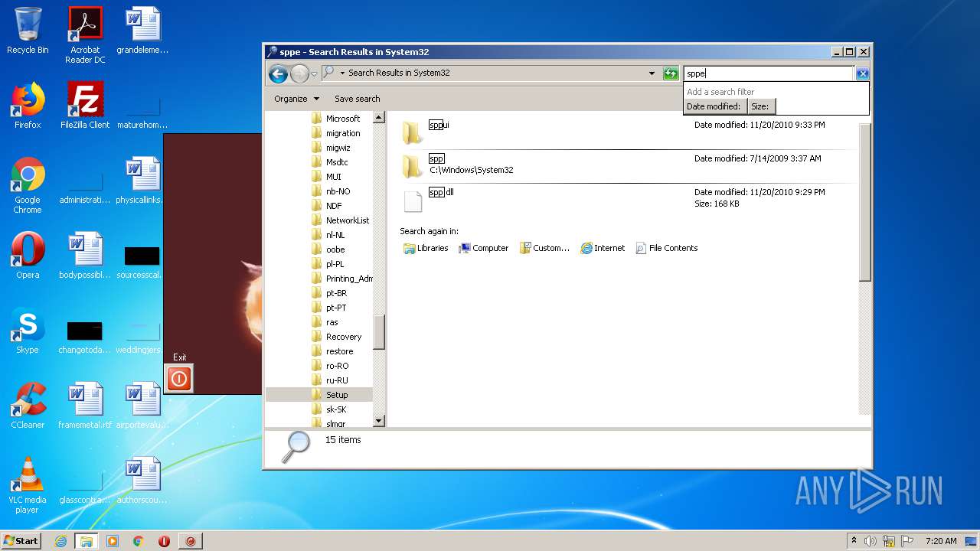
Task: Open Windows Media Player taskbar icon
Action: click(113, 541)
